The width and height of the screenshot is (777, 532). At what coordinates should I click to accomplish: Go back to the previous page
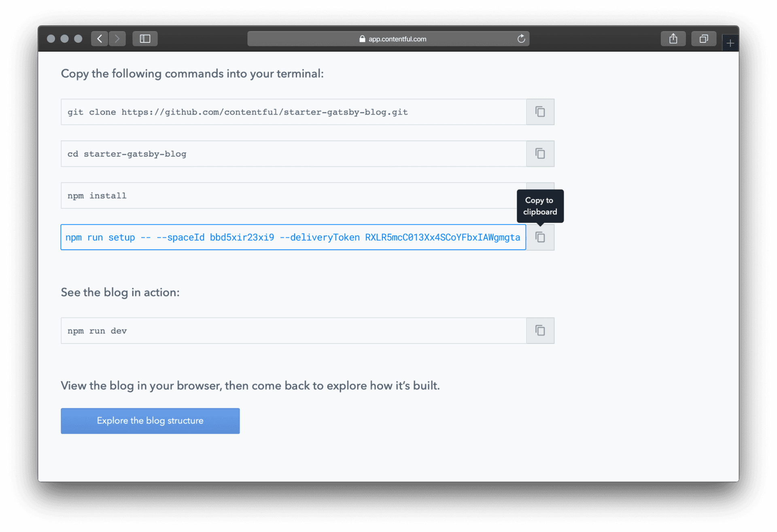[100, 39]
